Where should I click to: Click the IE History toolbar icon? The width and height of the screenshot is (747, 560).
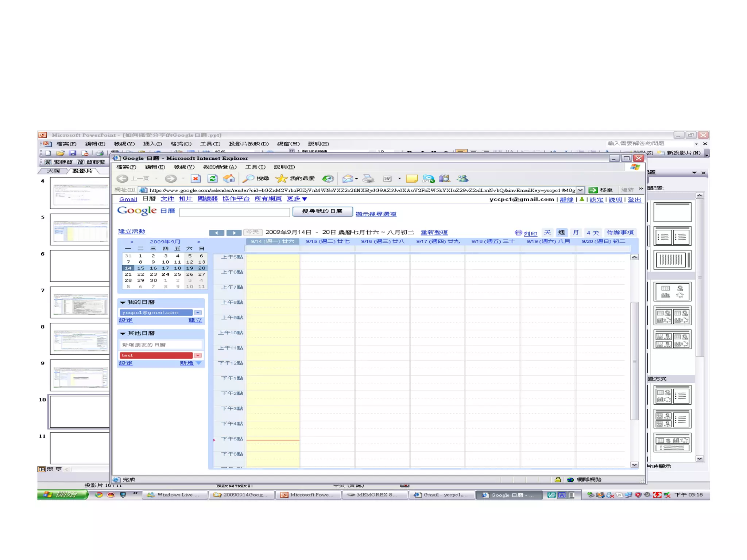(328, 178)
